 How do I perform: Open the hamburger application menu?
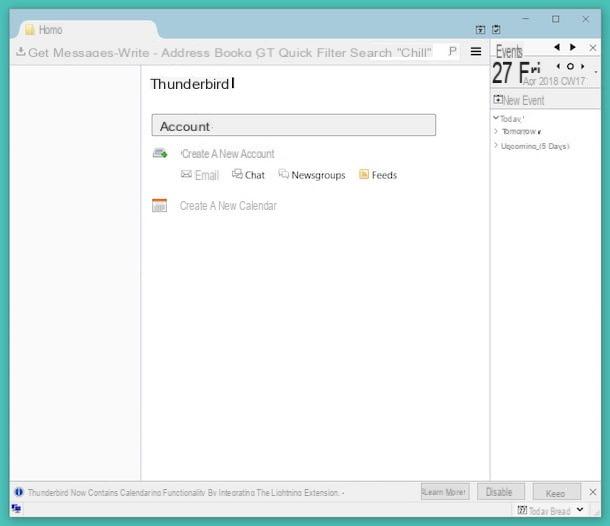pos(476,51)
